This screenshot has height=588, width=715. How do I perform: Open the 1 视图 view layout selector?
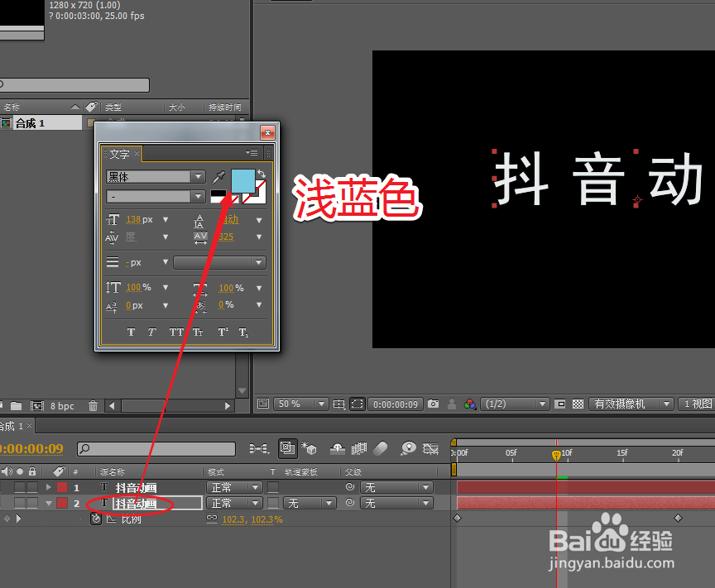point(696,404)
